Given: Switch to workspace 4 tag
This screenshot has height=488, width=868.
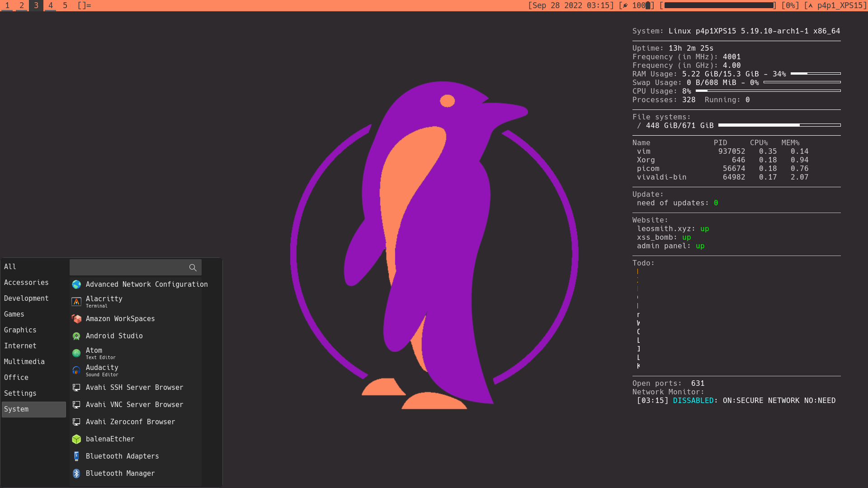Looking at the screenshot, I should 51,5.
